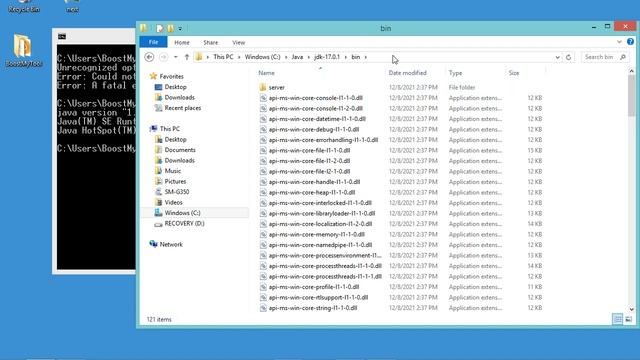Open Customize Quick Access Toolbar dropdown

click(180, 29)
